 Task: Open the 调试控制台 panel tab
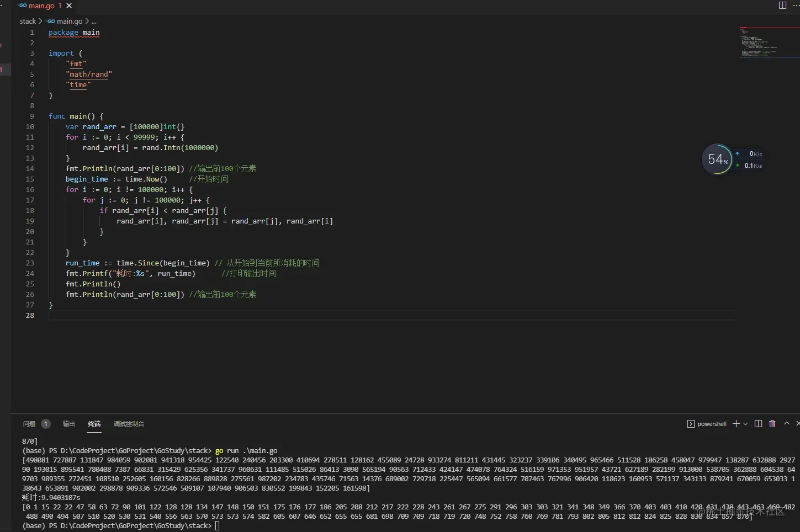pos(129,424)
